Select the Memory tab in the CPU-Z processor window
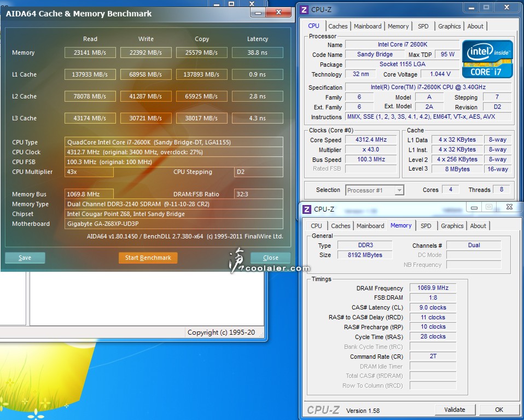This screenshot has height=420, width=524. pyautogui.click(x=398, y=26)
